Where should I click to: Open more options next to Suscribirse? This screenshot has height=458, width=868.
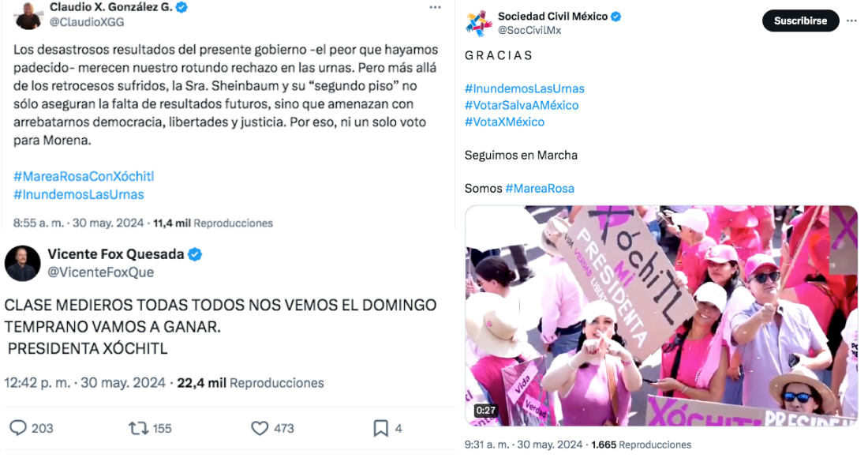point(851,21)
